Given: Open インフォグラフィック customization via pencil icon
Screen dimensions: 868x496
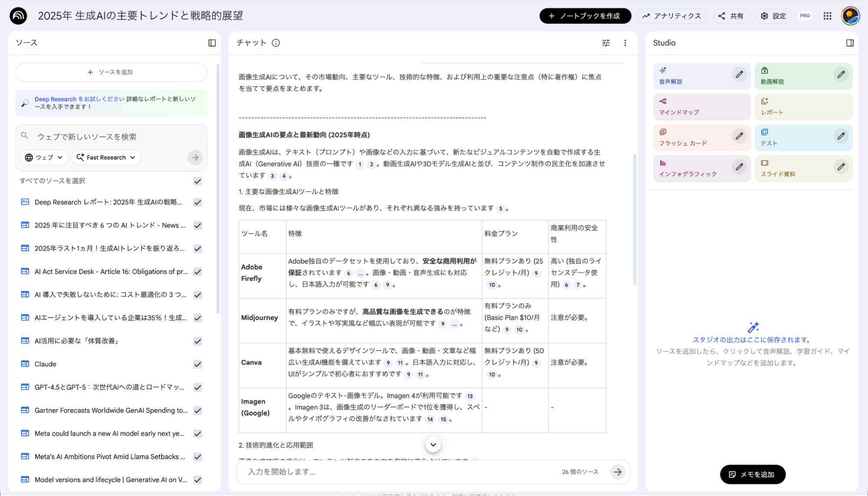Looking at the screenshot, I should [739, 166].
